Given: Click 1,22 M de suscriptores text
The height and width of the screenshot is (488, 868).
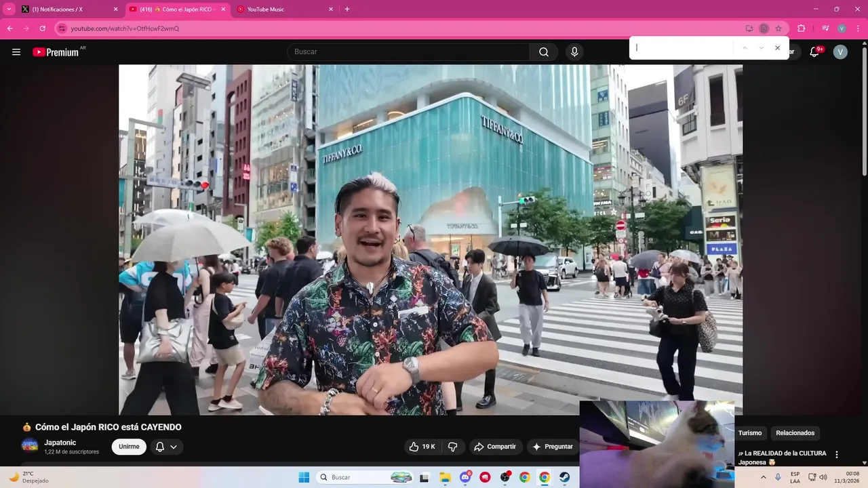Looking at the screenshot, I should click(72, 452).
